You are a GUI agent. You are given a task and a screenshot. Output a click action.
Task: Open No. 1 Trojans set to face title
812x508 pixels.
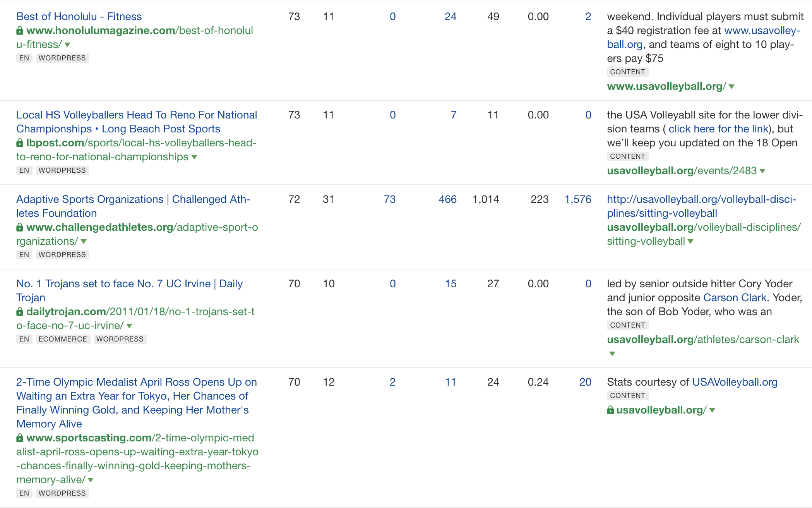click(129, 291)
